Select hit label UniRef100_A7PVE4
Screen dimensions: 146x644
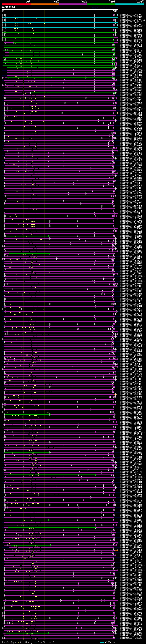(131, 550)
